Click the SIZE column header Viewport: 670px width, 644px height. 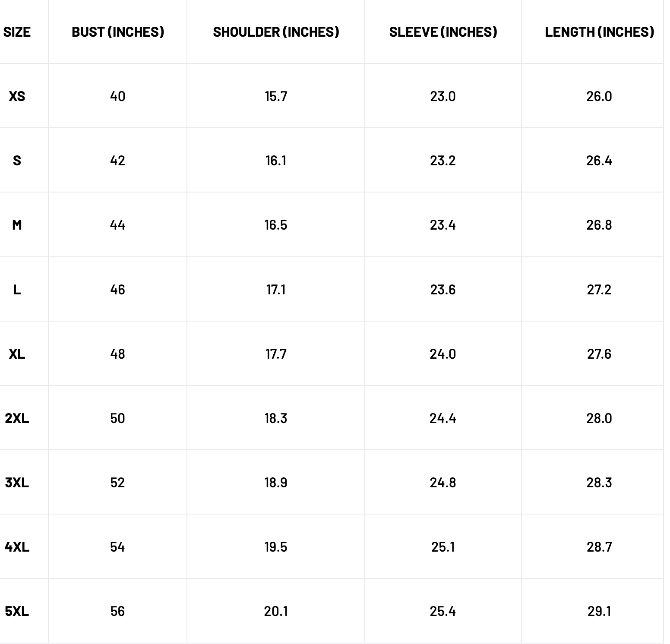(17, 32)
